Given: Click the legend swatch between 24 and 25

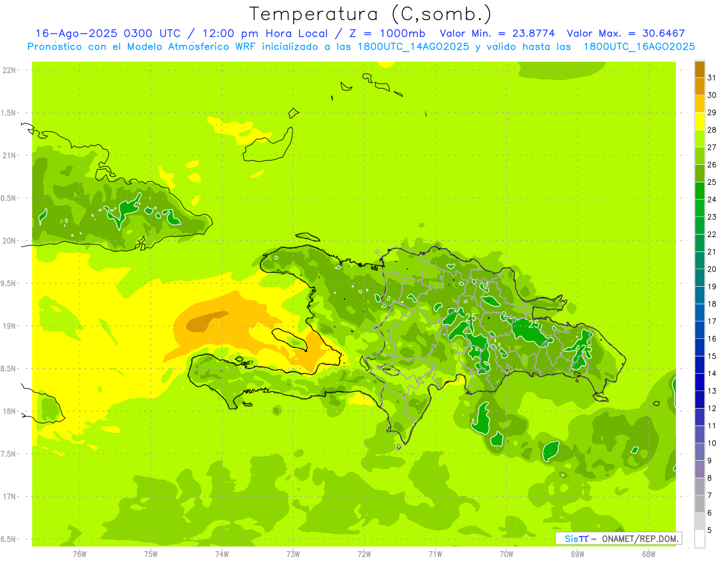Looking at the screenshot, I should (x=699, y=190).
